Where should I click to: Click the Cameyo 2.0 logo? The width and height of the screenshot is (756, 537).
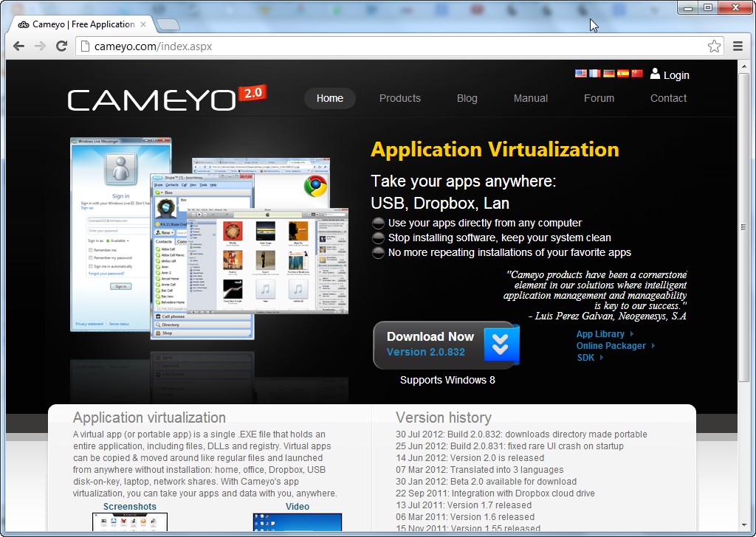[x=167, y=98]
